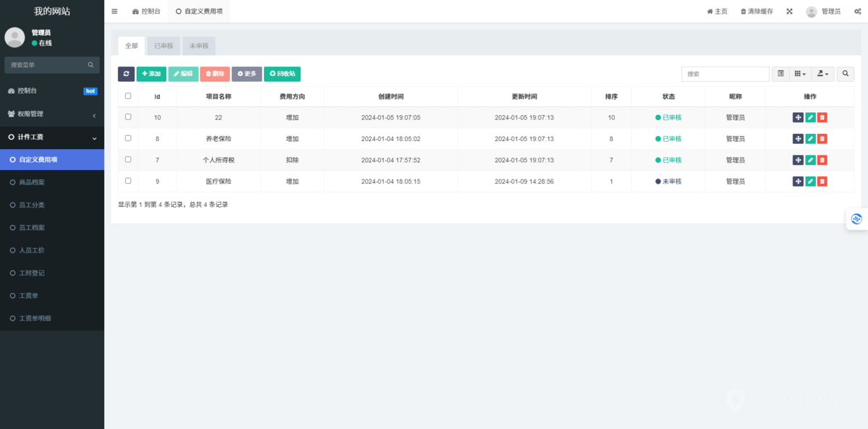
Task: Click the floating icon at right screen edge
Action: coord(856,218)
